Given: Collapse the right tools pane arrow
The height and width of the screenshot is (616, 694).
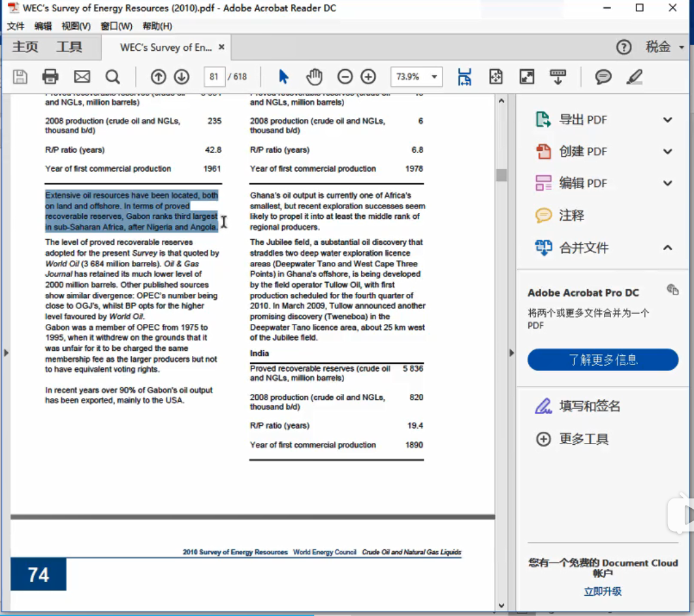Looking at the screenshot, I should click(x=512, y=353).
